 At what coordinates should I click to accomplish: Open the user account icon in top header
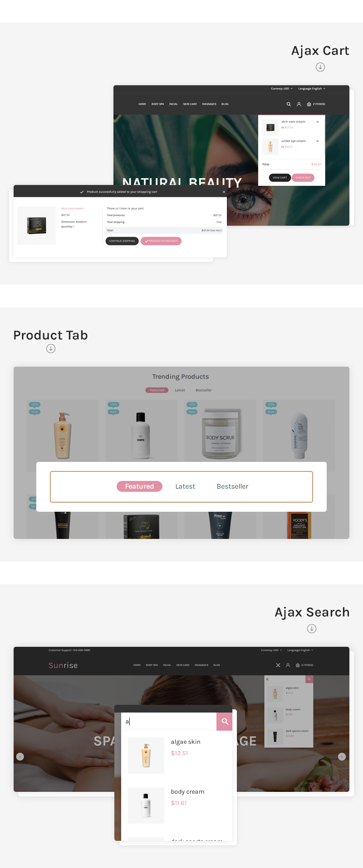(299, 104)
